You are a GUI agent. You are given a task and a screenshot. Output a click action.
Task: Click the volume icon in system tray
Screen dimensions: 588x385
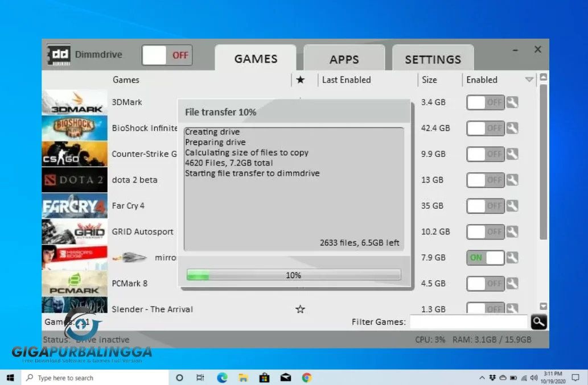pos(534,378)
